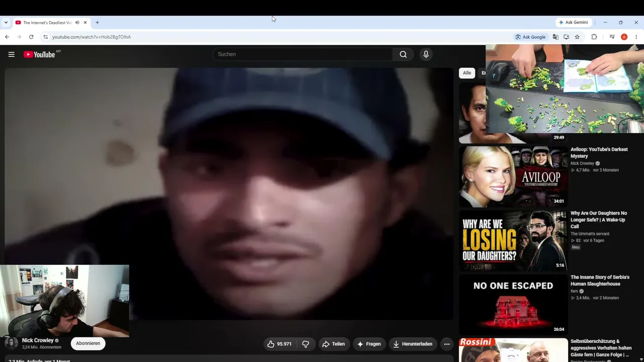This screenshot has height=362, width=644.
Task: Click the Neu badge under Ummah's servant video
Action: pyautogui.click(x=576, y=247)
